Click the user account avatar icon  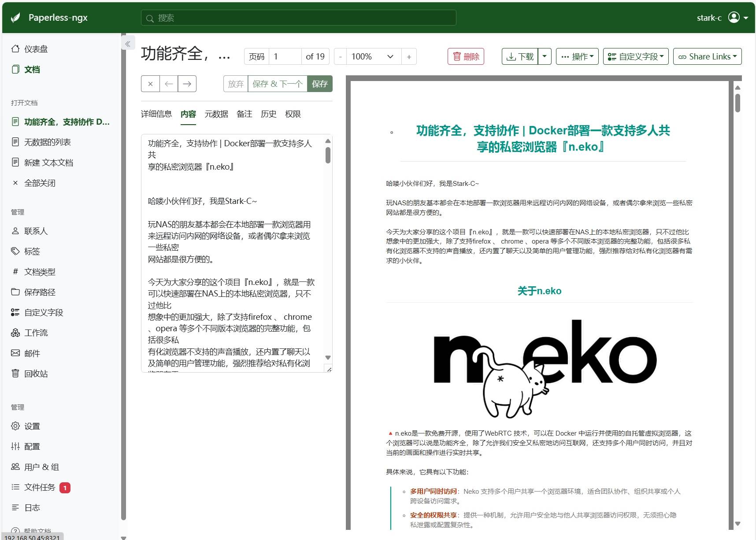tap(734, 18)
